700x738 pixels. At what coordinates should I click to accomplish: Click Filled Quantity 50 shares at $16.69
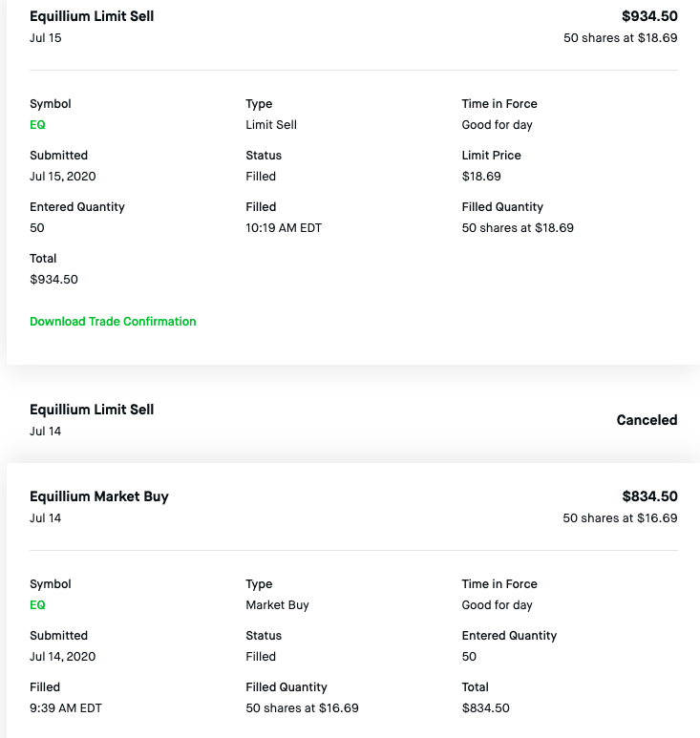pyautogui.click(x=302, y=708)
